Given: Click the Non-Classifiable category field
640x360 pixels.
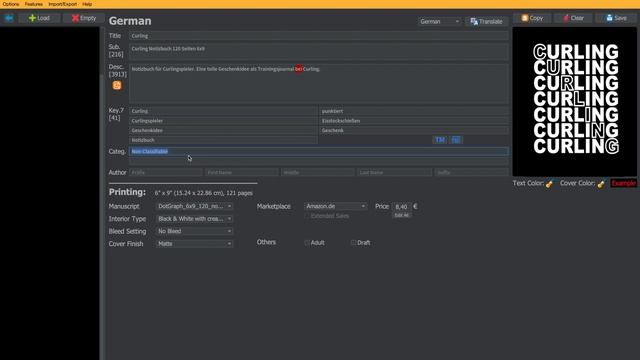Looking at the screenshot, I should point(318,151).
